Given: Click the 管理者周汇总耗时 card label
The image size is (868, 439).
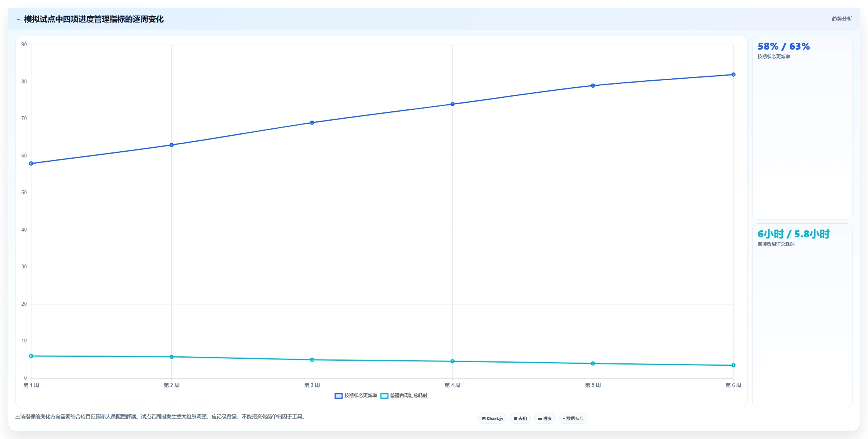Looking at the screenshot, I should (x=776, y=244).
